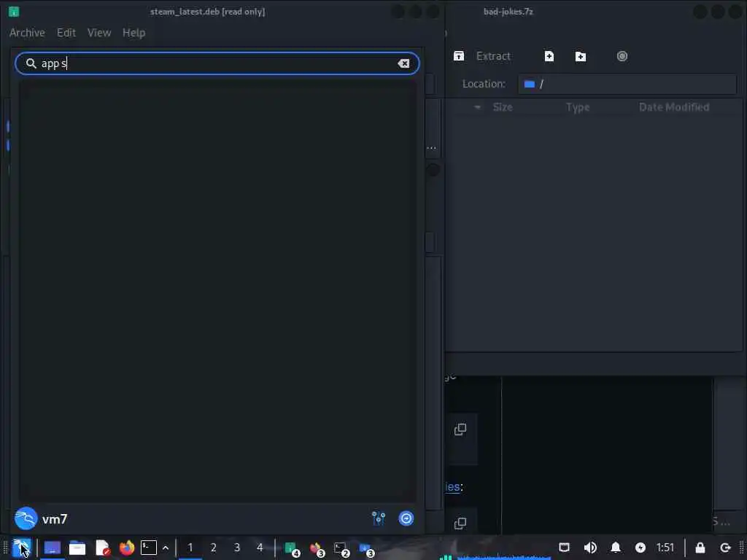Click the notifications bell icon
This screenshot has width=747, height=560.
pos(616,548)
